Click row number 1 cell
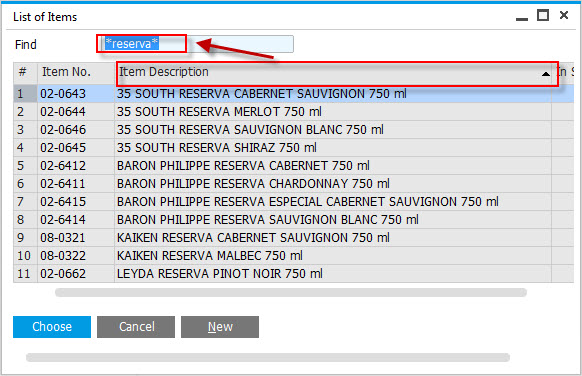582x376 pixels. (25, 94)
